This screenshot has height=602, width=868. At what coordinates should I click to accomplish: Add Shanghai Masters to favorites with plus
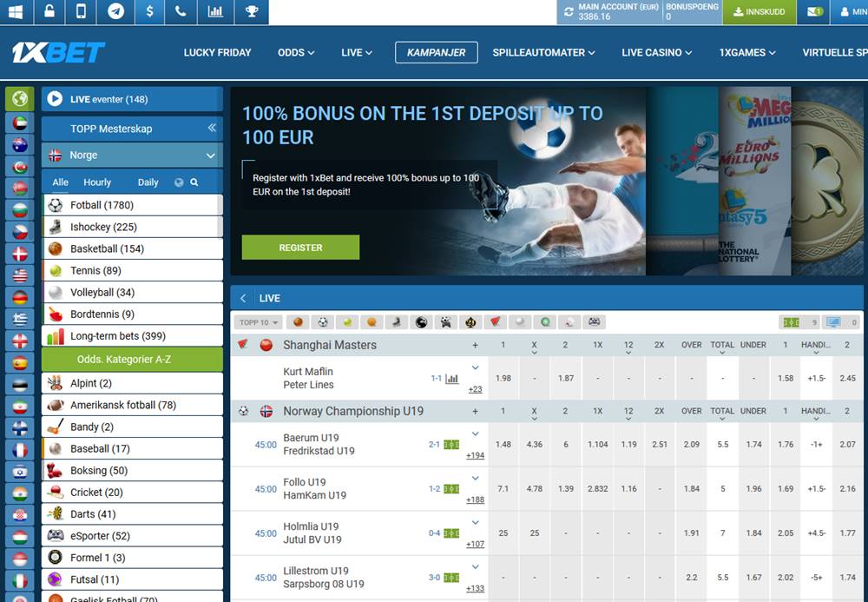(475, 345)
